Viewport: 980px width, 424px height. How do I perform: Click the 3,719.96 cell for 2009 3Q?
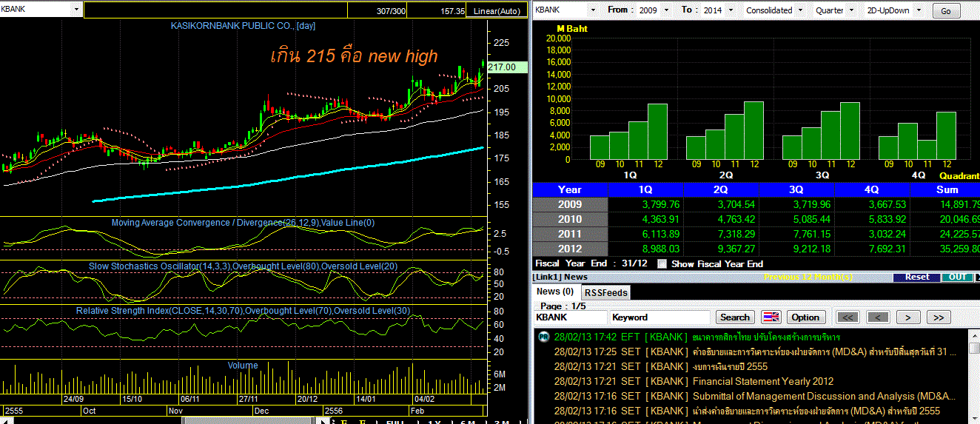click(x=796, y=204)
